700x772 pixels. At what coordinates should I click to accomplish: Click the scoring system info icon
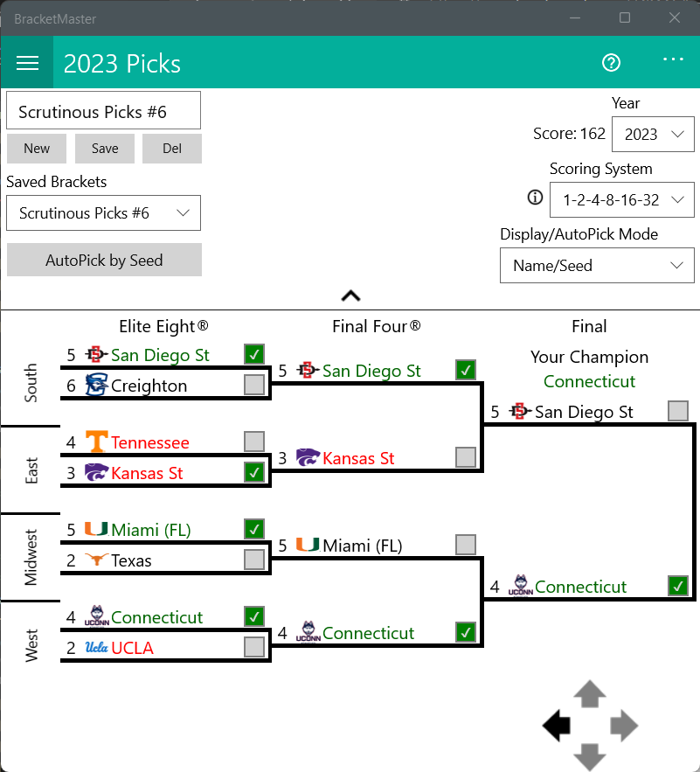click(536, 198)
